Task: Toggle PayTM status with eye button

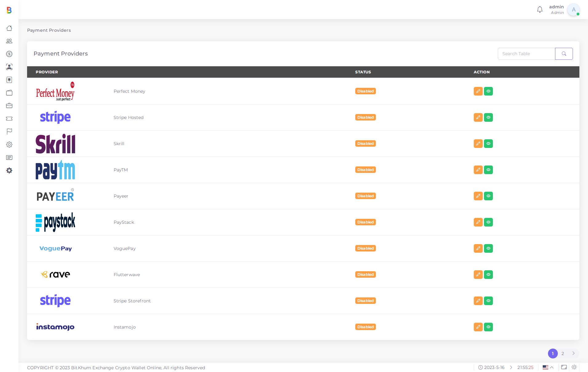Action: point(488,170)
